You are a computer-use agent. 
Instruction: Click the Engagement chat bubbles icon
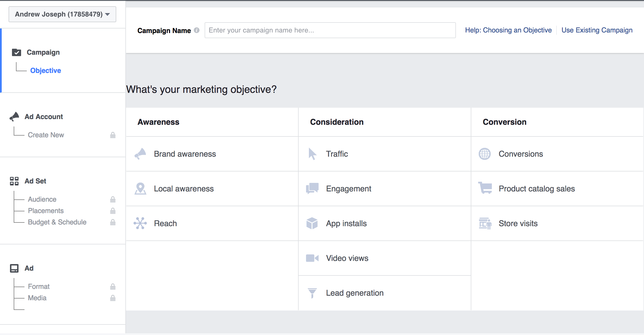pyautogui.click(x=312, y=189)
